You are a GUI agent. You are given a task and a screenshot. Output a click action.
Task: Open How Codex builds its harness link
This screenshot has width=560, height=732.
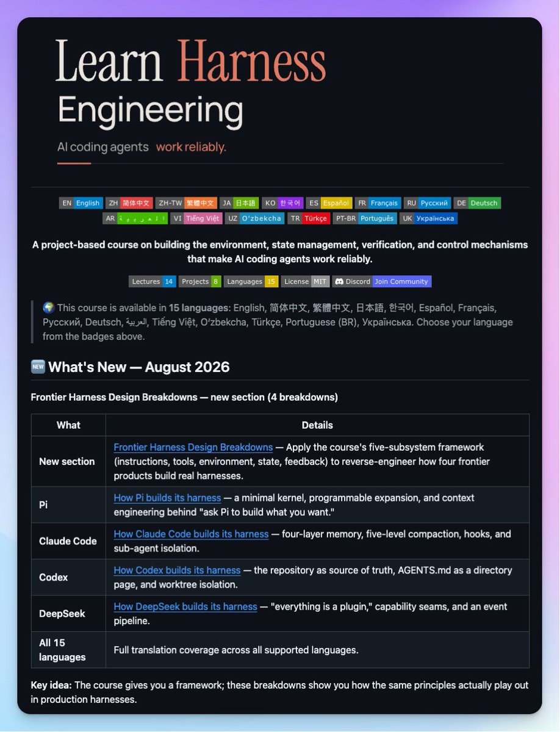(177, 570)
